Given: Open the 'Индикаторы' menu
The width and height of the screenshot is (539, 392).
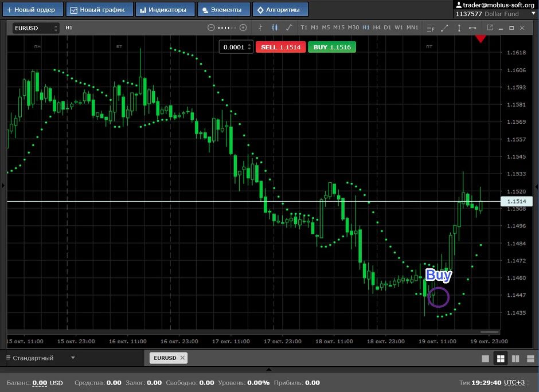Looking at the screenshot, I should [165, 10].
